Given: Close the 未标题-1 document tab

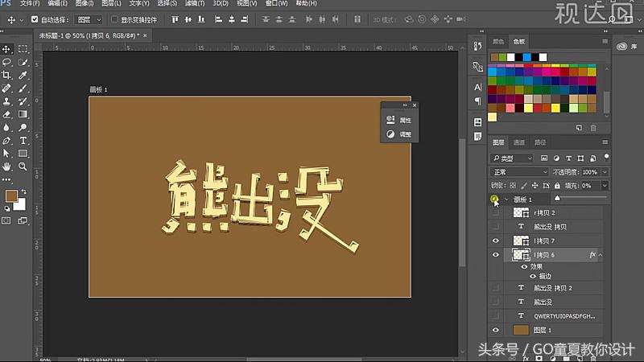Looking at the screenshot, I should point(145,35).
